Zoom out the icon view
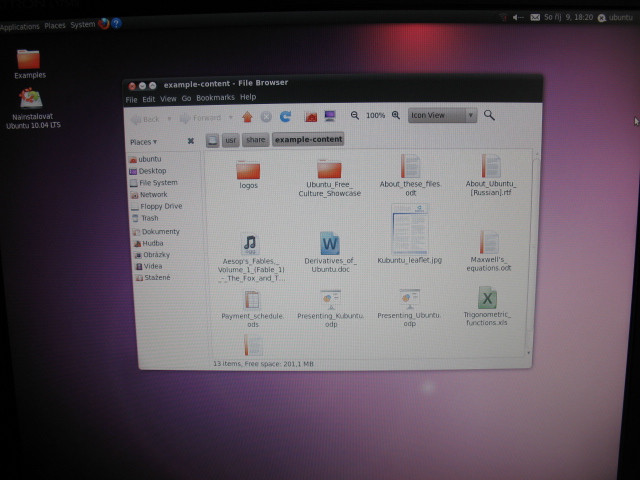Image resolution: width=640 pixels, height=480 pixels. 355,116
